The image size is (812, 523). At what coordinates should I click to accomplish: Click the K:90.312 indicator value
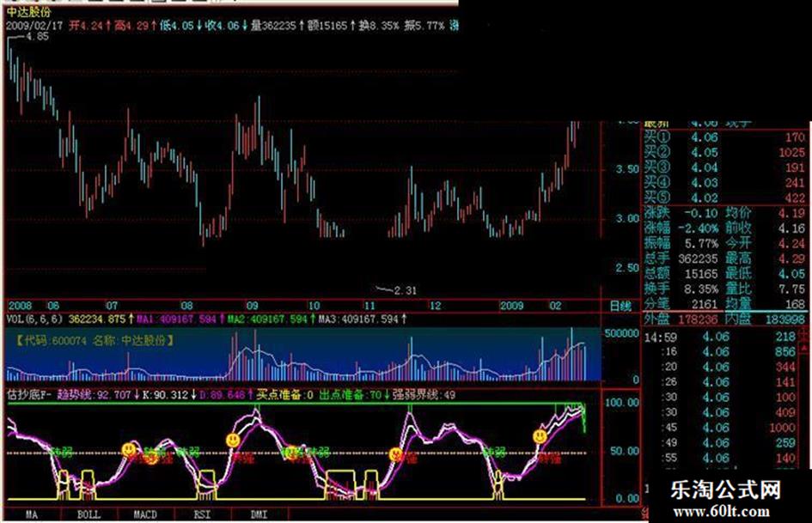tap(165, 395)
